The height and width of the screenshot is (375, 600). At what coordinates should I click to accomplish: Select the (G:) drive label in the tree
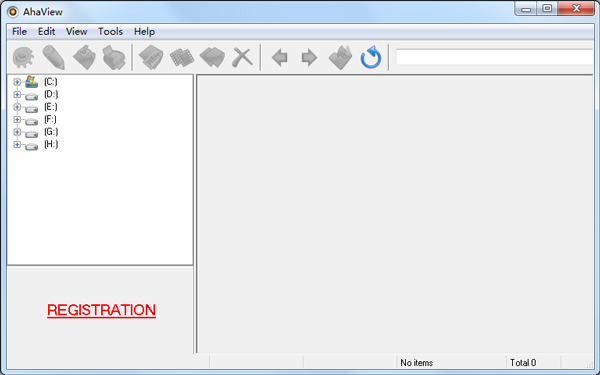point(51,132)
